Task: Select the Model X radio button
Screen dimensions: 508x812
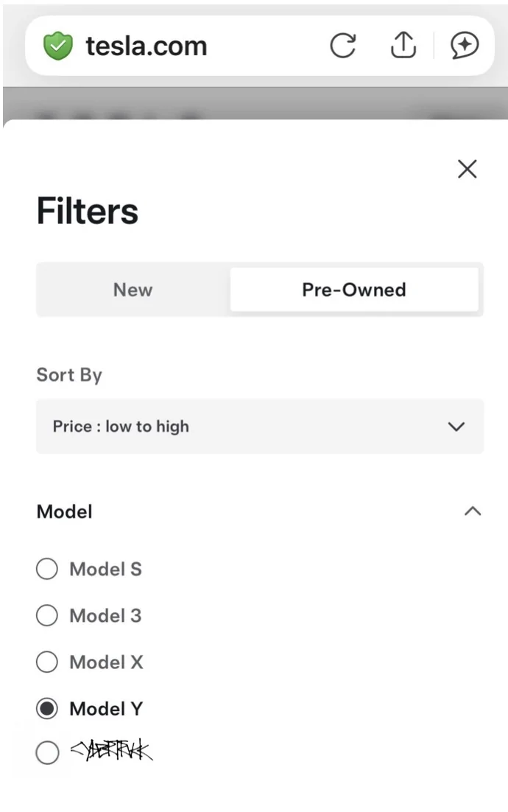Action: click(x=47, y=662)
